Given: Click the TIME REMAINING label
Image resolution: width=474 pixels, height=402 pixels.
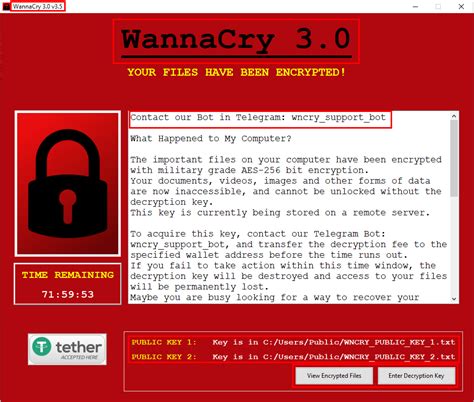Looking at the screenshot, I should pos(68,275).
